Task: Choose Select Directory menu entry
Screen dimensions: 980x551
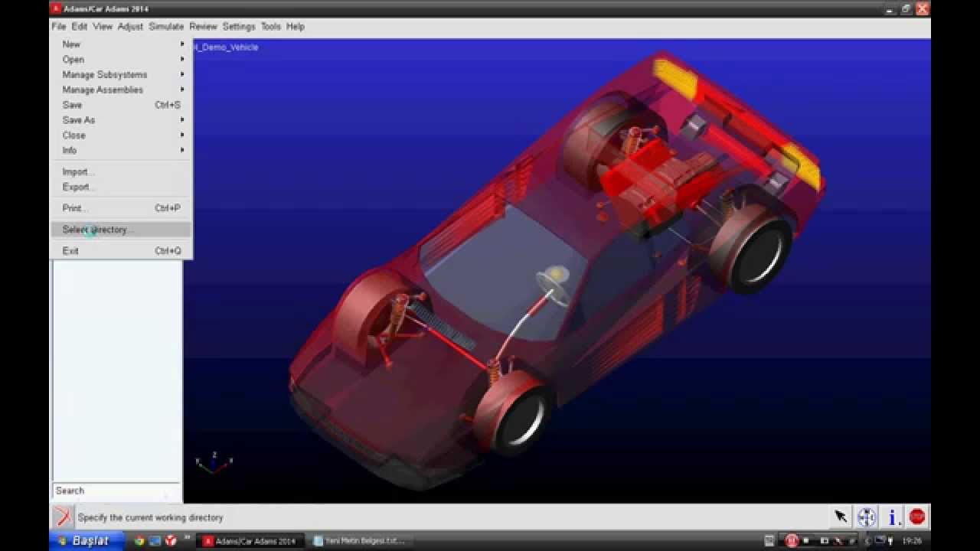Action: [121, 230]
